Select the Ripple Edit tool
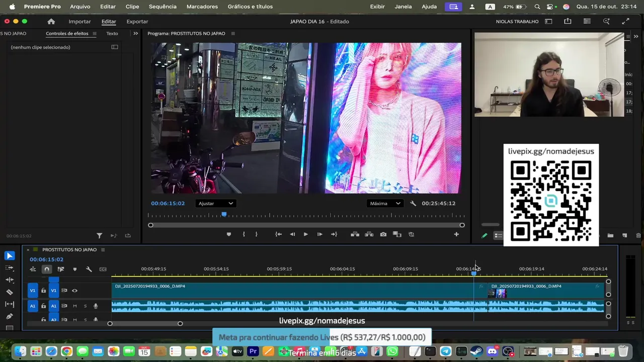The height and width of the screenshot is (362, 644). click(x=9, y=280)
